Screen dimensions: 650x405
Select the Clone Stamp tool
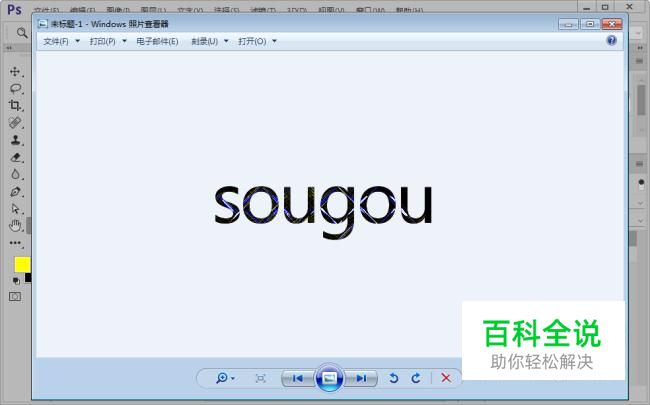[15, 140]
